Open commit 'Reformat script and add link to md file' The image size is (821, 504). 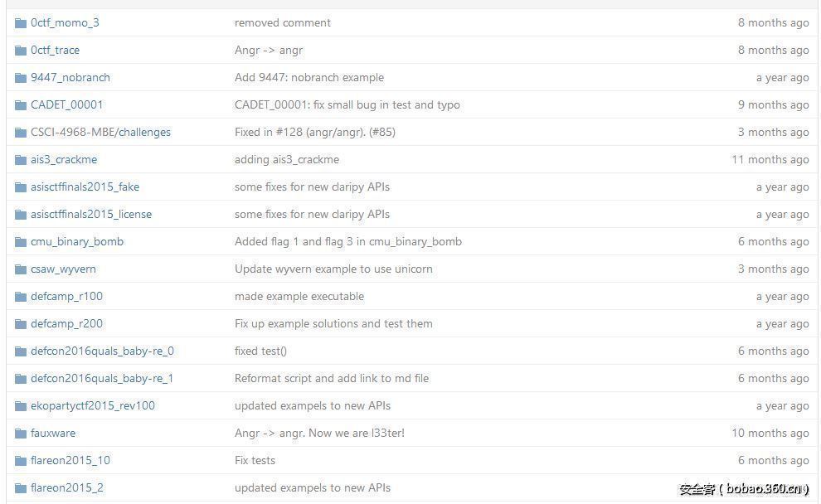[x=331, y=379]
